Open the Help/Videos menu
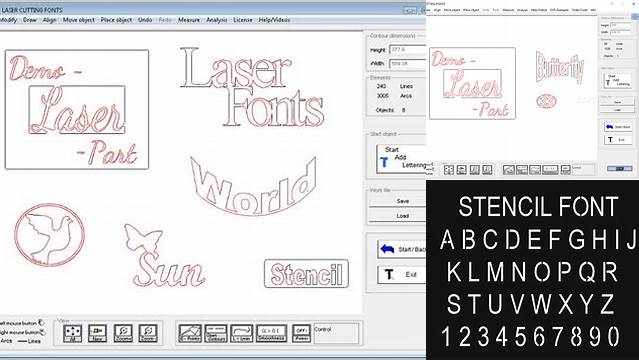The image size is (639, 360). [274, 20]
